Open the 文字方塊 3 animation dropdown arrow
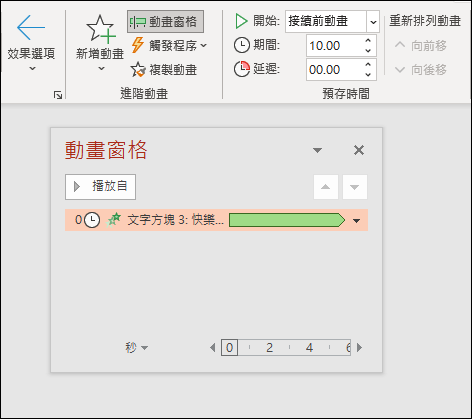Image resolution: width=472 pixels, height=419 pixels. [357, 221]
